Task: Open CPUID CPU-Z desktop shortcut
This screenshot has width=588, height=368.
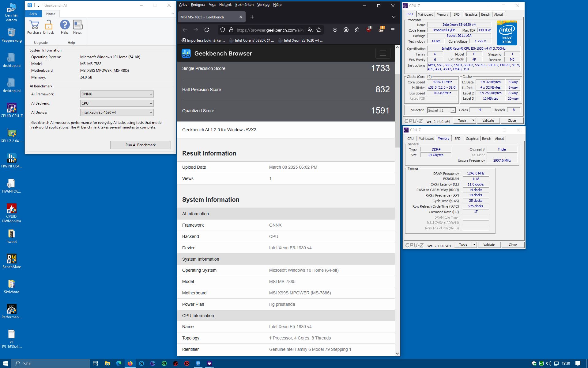Action: 12,110
